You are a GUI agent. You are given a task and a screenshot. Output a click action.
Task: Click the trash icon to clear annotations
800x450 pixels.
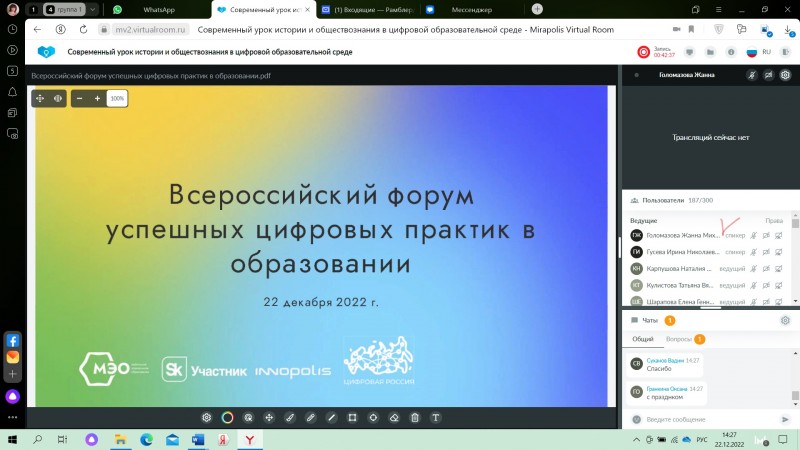tap(415, 417)
